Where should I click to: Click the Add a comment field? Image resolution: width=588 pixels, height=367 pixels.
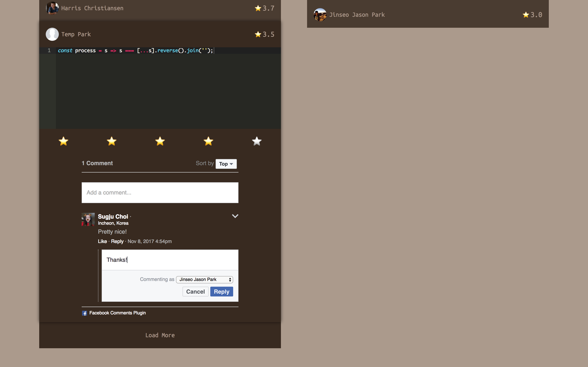coord(160,192)
